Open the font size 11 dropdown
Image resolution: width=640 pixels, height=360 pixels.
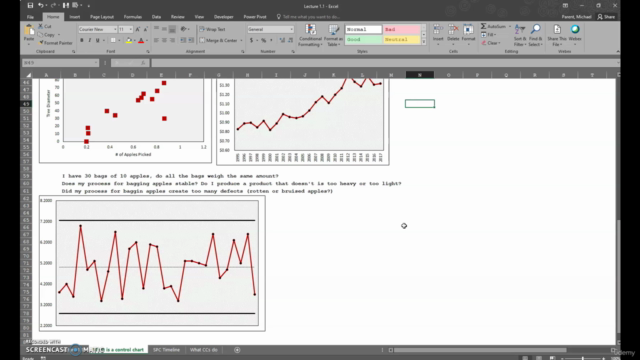coord(131,29)
